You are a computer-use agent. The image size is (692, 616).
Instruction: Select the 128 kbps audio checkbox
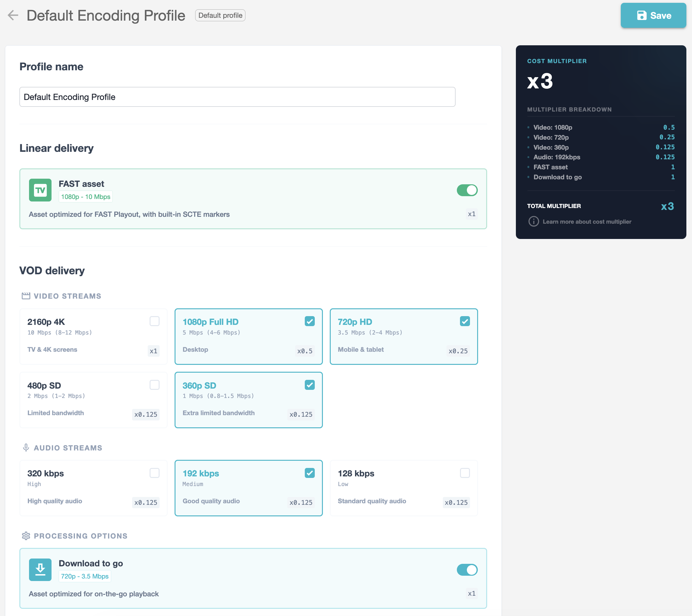[465, 473]
